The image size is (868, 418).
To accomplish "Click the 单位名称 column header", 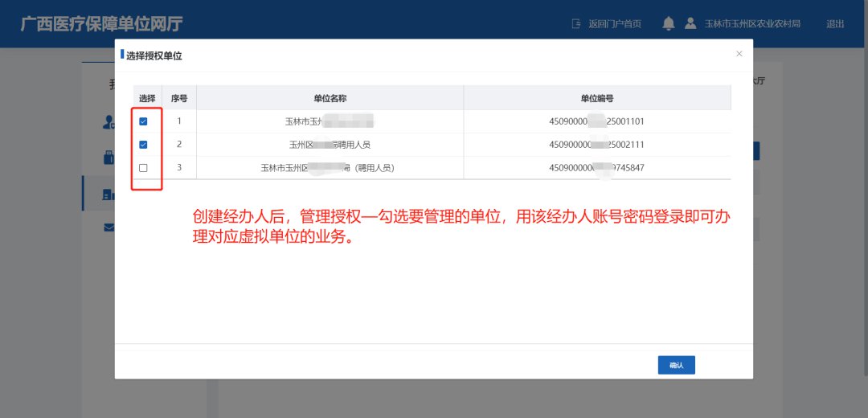I will tap(330, 98).
